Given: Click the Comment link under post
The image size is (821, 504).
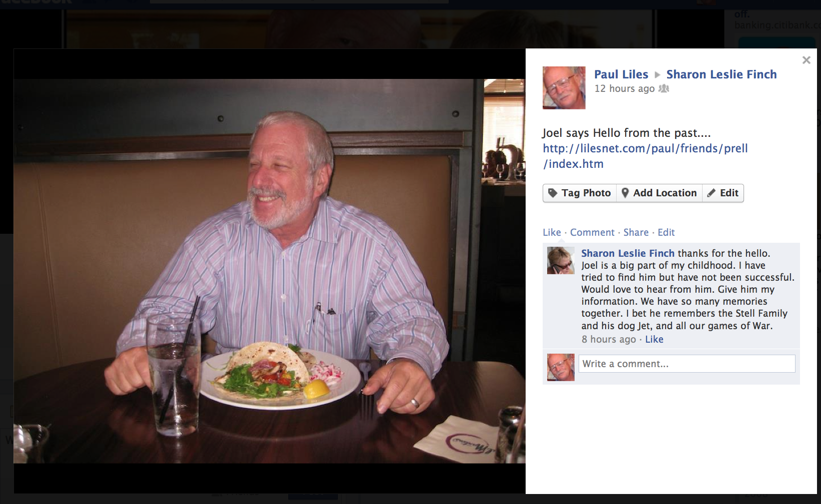Looking at the screenshot, I should pyautogui.click(x=592, y=232).
